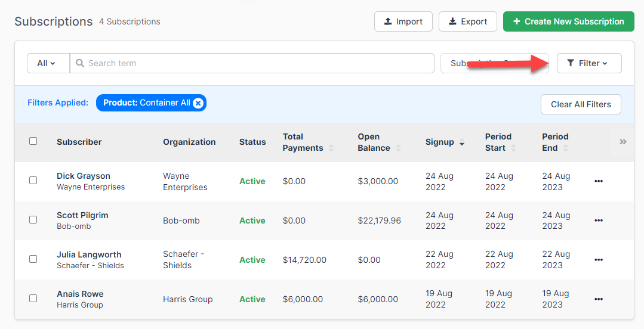This screenshot has height=329, width=644.
Task: Open actions menu for Anais Rowe row
Action: coord(598,299)
